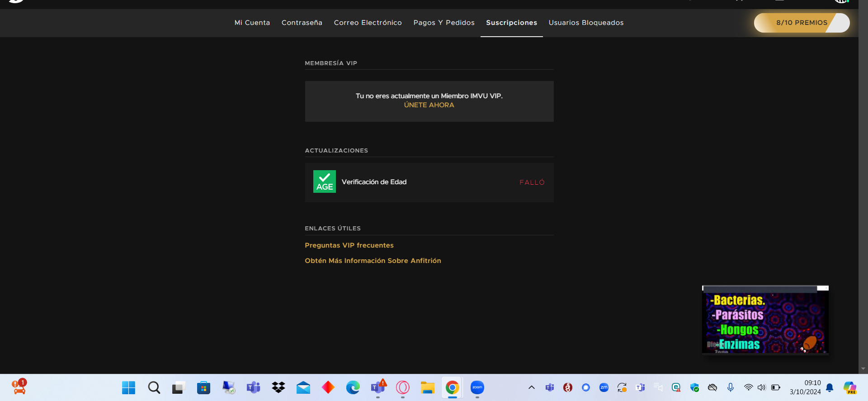Click the blue circle tray icon
This screenshot has height=401, width=868.
click(586, 387)
